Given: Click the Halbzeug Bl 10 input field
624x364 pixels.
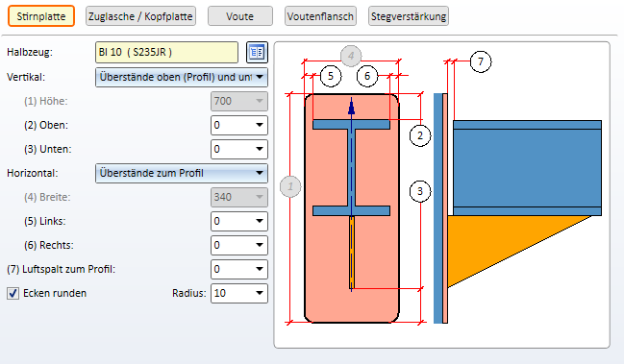Looking at the screenshot, I should tap(166, 53).
